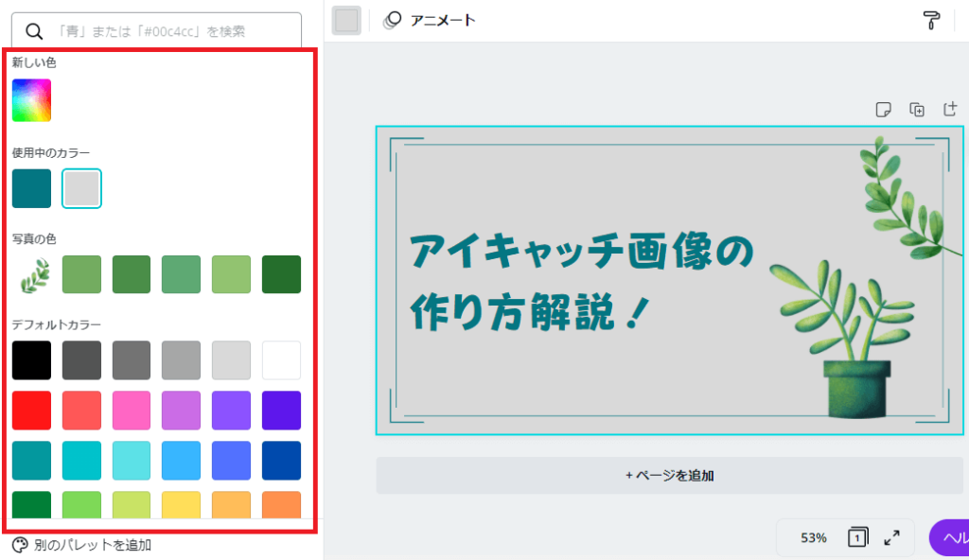Click the page count grid view icon

[x=857, y=537]
